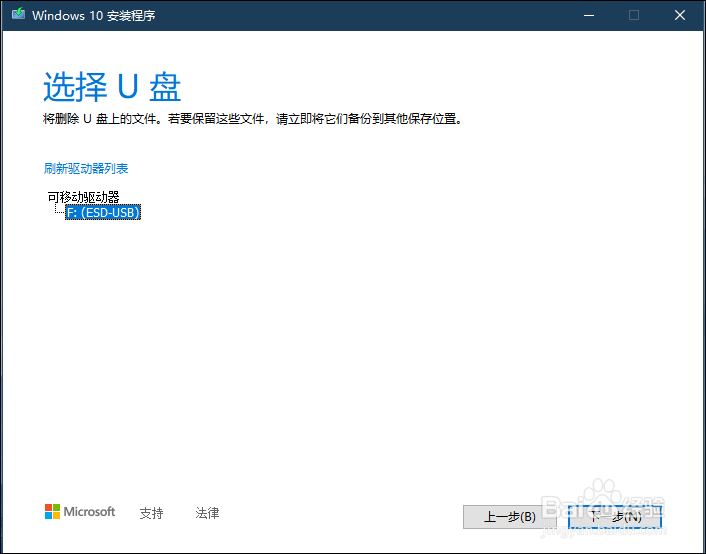Open the 支持 link
This screenshot has width=706, height=554.
pyautogui.click(x=151, y=513)
